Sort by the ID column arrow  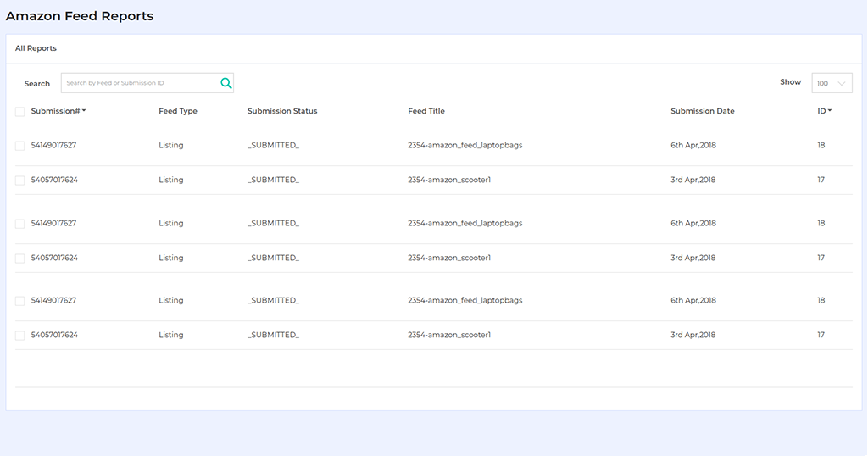pos(830,111)
